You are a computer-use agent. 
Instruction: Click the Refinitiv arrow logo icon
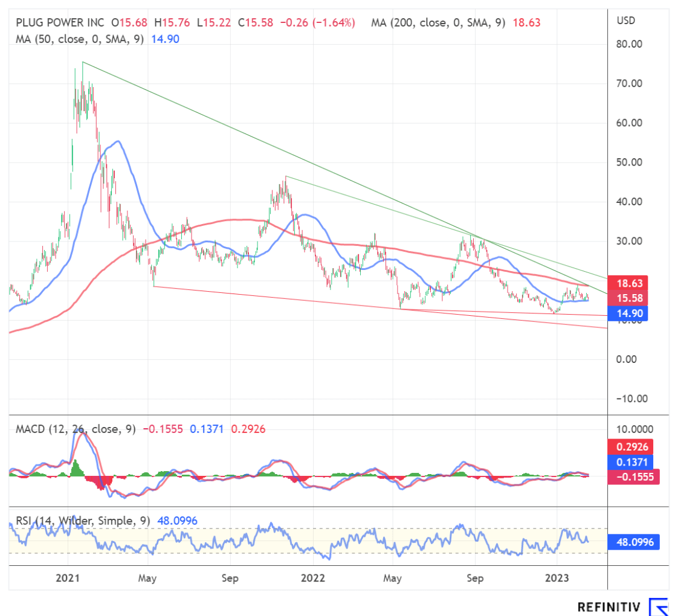coord(659,607)
